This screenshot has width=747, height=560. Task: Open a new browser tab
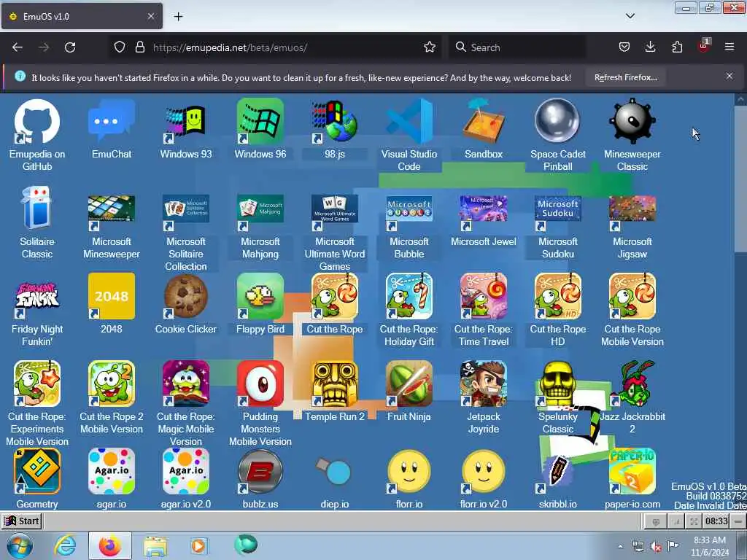(178, 17)
